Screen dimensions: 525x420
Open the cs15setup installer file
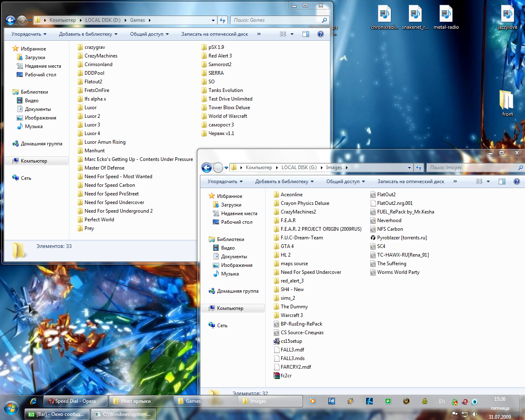click(x=291, y=341)
